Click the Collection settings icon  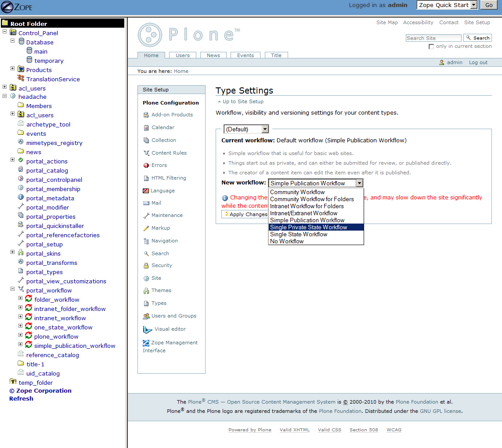pyautogui.click(x=146, y=140)
